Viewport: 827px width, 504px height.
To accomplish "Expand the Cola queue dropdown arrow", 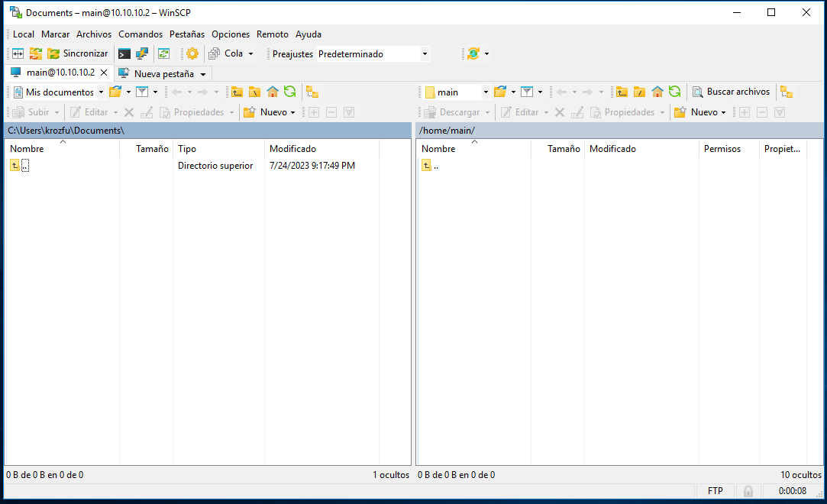I will [250, 54].
